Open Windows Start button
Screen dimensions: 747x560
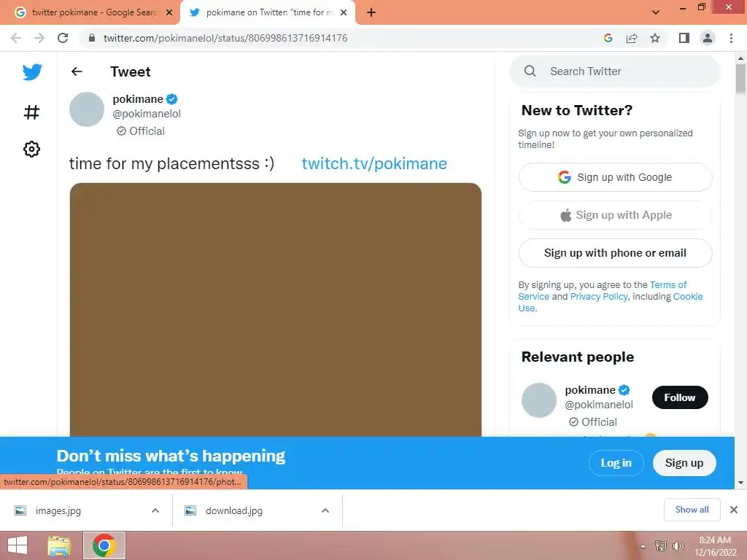[x=18, y=545]
